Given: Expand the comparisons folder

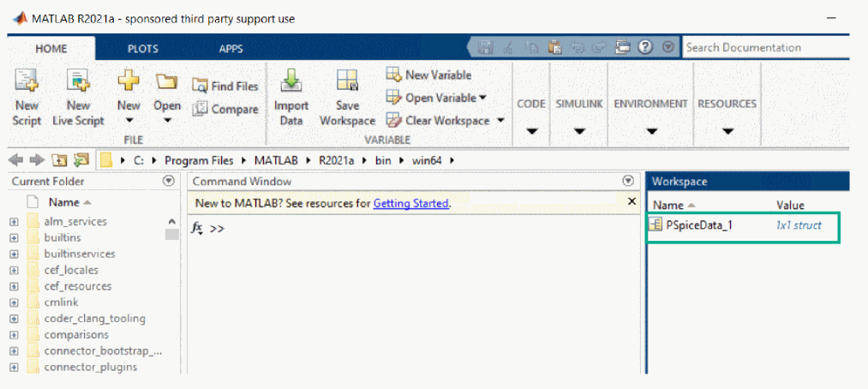Looking at the screenshot, I should click(15, 335).
